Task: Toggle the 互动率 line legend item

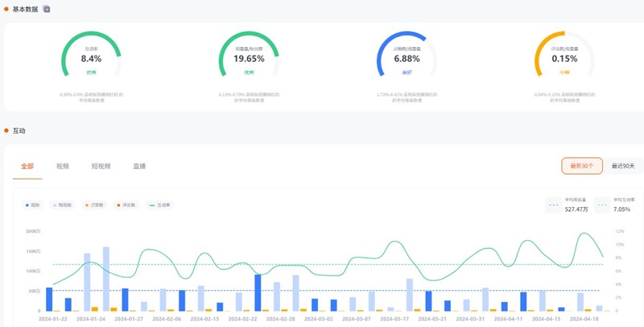Action: (159, 205)
